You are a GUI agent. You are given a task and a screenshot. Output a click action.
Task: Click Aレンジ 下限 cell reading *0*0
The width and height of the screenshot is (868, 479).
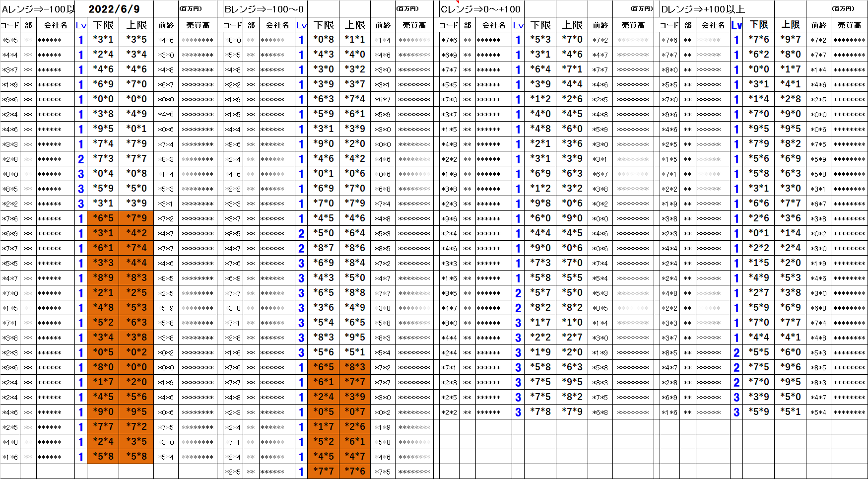click(x=103, y=99)
